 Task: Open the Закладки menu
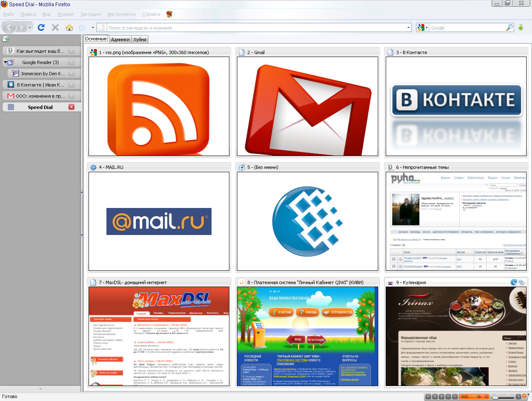(90, 14)
